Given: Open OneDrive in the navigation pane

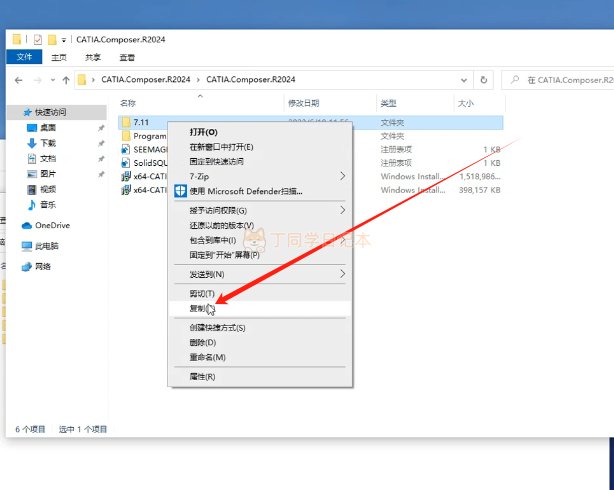Looking at the screenshot, I should click(52, 225).
